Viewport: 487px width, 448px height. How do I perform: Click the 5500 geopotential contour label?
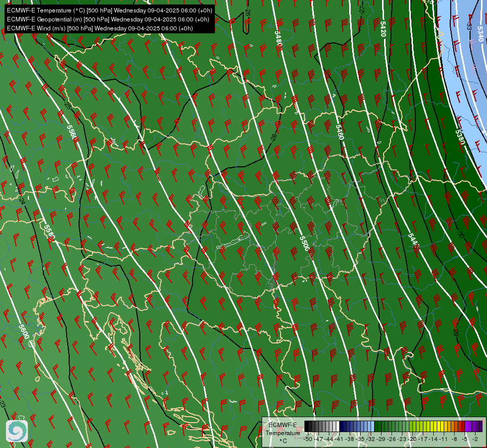tap(304, 243)
